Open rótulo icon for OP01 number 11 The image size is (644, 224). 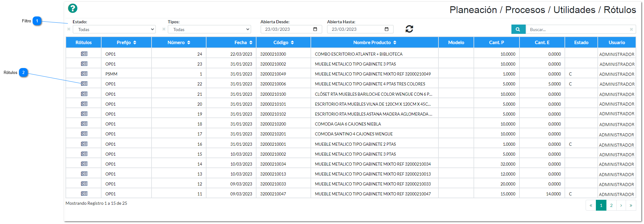(84, 194)
